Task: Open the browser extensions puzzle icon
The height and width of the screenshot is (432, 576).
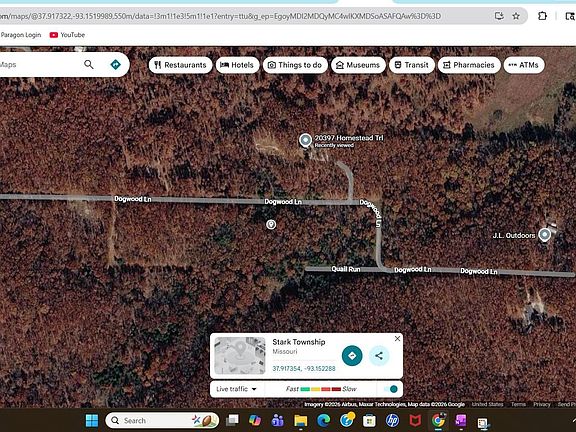Action: coord(542,16)
